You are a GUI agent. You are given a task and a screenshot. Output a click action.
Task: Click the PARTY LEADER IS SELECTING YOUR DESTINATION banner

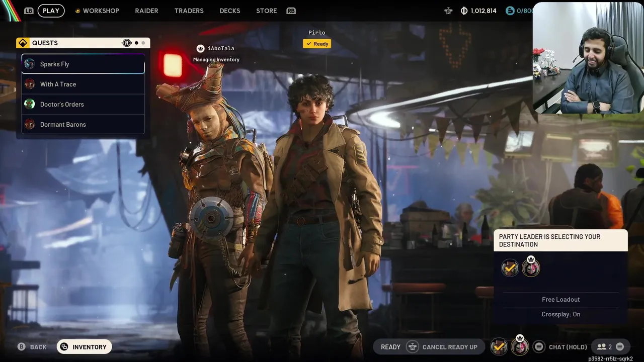(561, 241)
